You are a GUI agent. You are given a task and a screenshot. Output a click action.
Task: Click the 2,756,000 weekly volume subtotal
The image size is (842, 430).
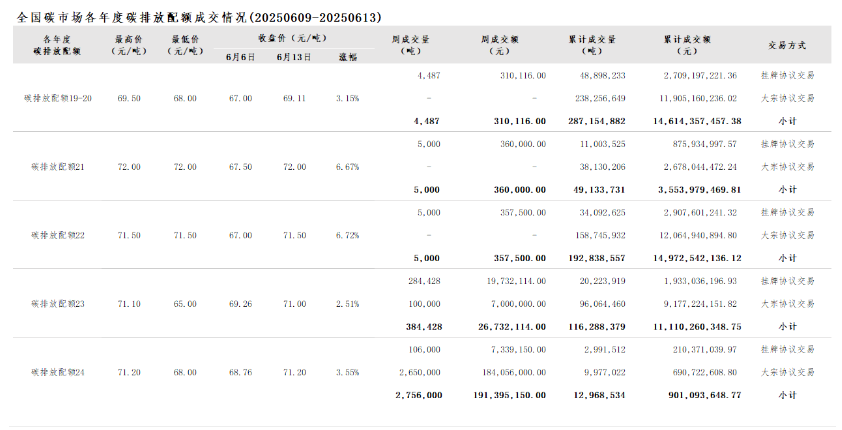coord(419,395)
